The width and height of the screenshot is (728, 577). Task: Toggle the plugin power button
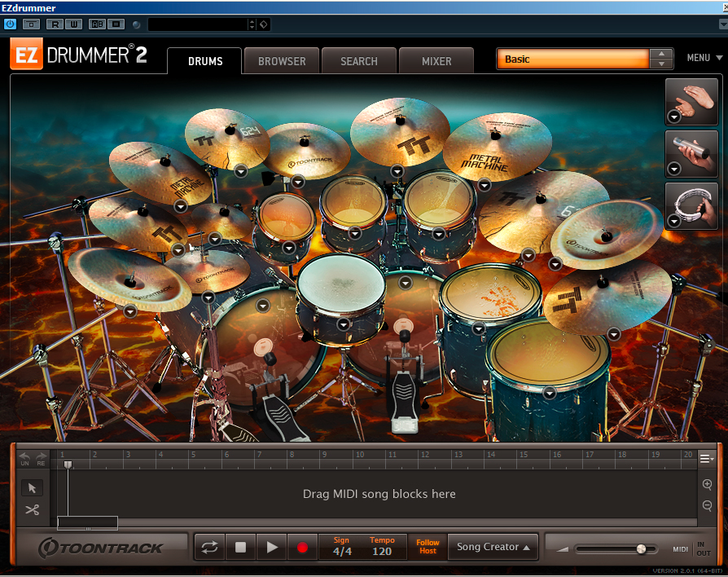[x=10, y=24]
